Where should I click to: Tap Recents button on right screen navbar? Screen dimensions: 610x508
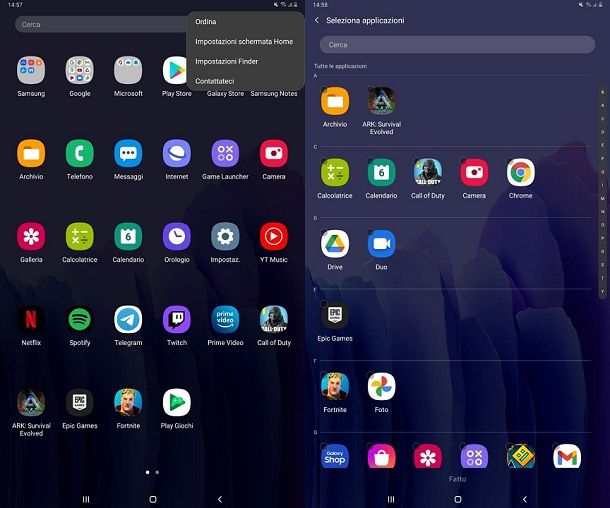tap(391, 499)
